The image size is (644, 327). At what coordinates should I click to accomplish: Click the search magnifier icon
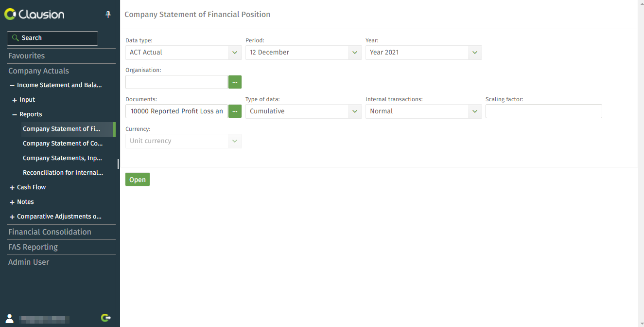tap(16, 38)
